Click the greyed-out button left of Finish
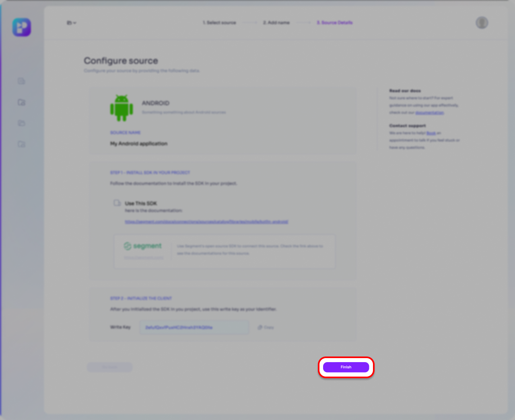The width and height of the screenshot is (515, 420). (110, 367)
